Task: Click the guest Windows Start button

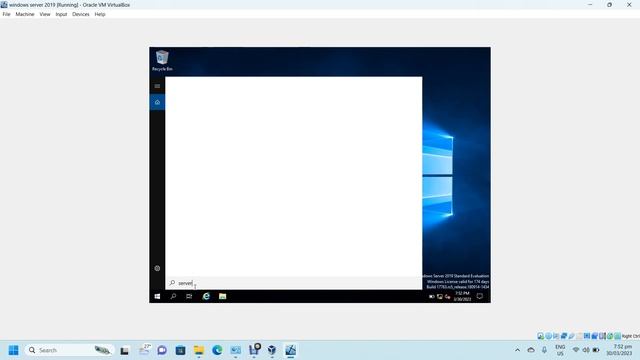Action: point(157,296)
